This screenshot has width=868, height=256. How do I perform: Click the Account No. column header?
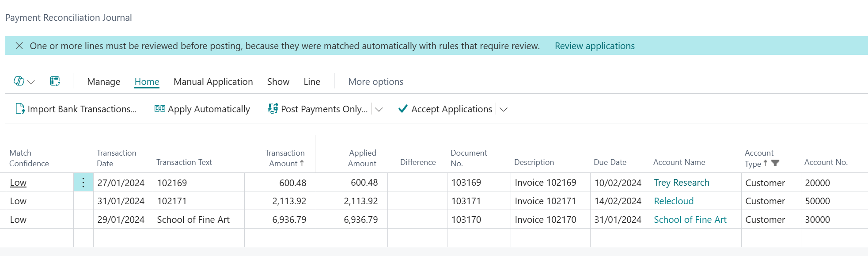click(826, 162)
